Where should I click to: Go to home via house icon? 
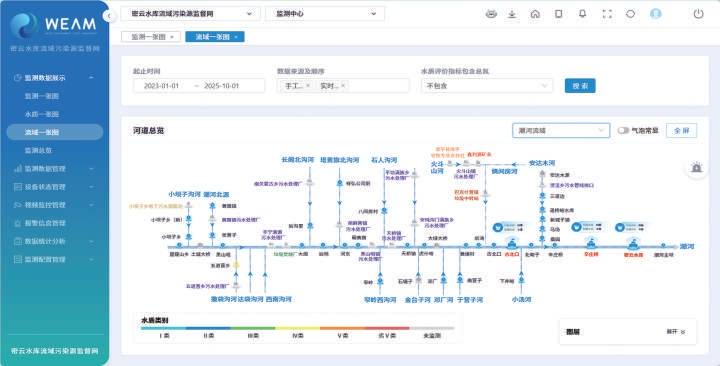tap(535, 14)
